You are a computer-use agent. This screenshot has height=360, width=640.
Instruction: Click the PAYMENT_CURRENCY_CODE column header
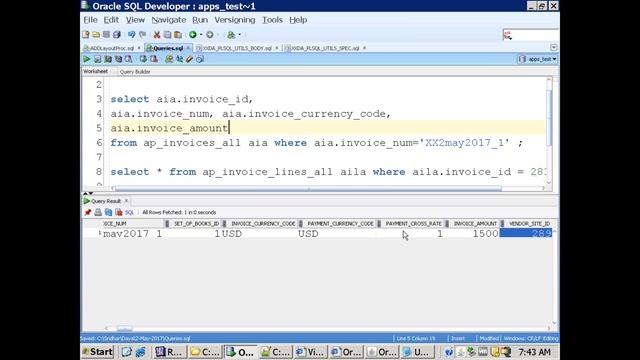coord(340,224)
